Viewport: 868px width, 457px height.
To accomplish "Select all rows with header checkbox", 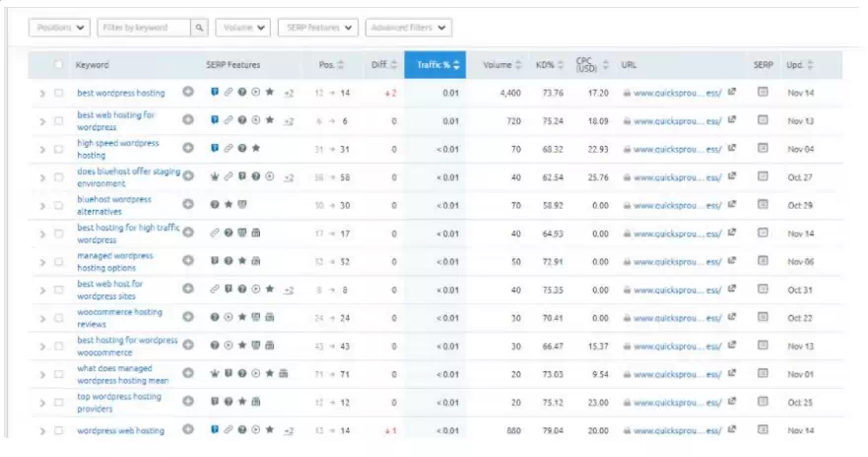I will click(58, 65).
